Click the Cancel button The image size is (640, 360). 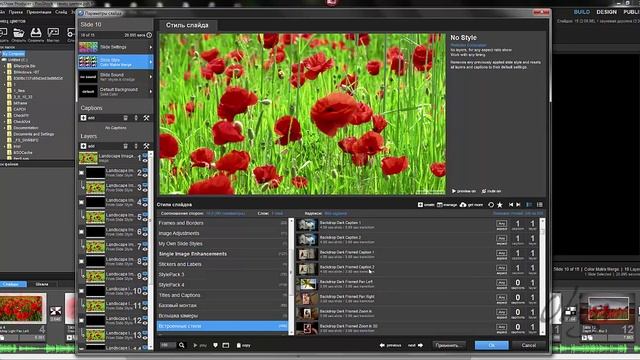pos(529,345)
